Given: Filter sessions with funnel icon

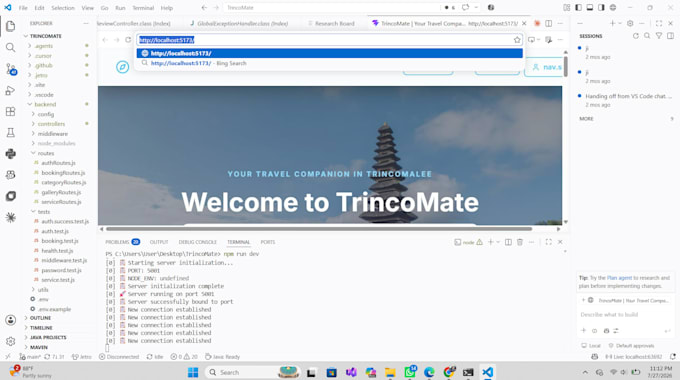Looking at the screenshot, I should [x=659, y=36].
